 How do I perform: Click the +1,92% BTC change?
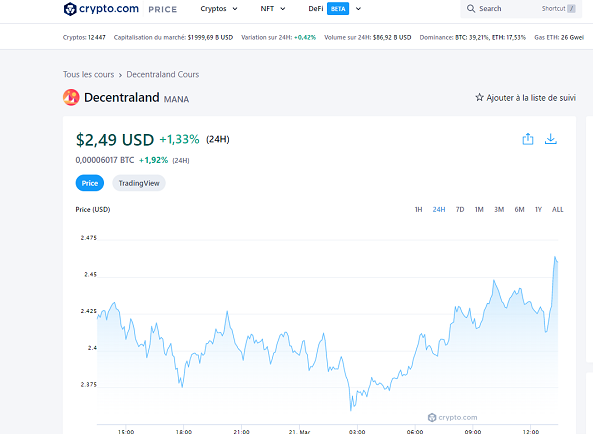tap(153, 160)
